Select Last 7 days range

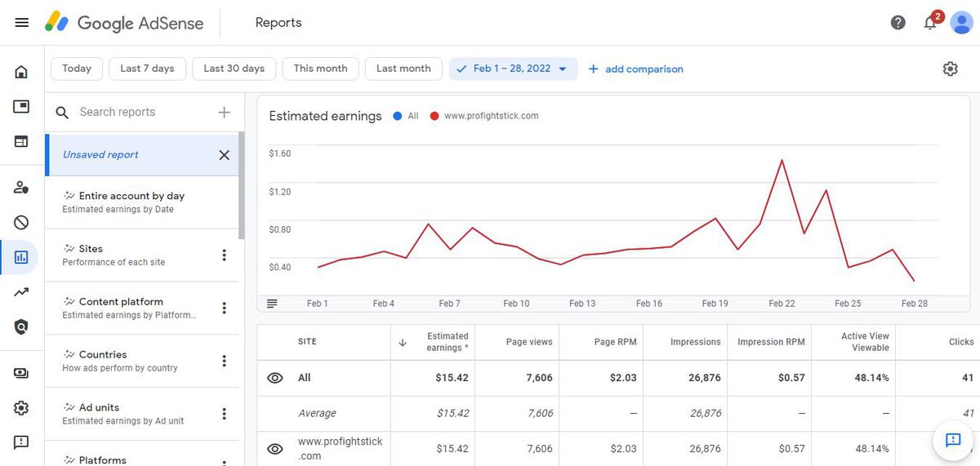pyautogui.click(x=147, y=69)
